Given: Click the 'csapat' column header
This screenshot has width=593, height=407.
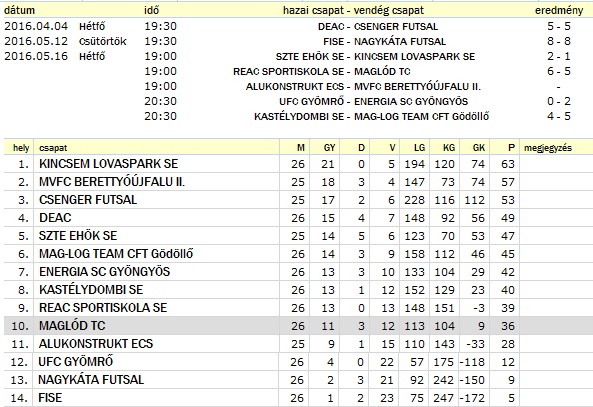Looking at the screenshot, I should [x=53, y=148].
